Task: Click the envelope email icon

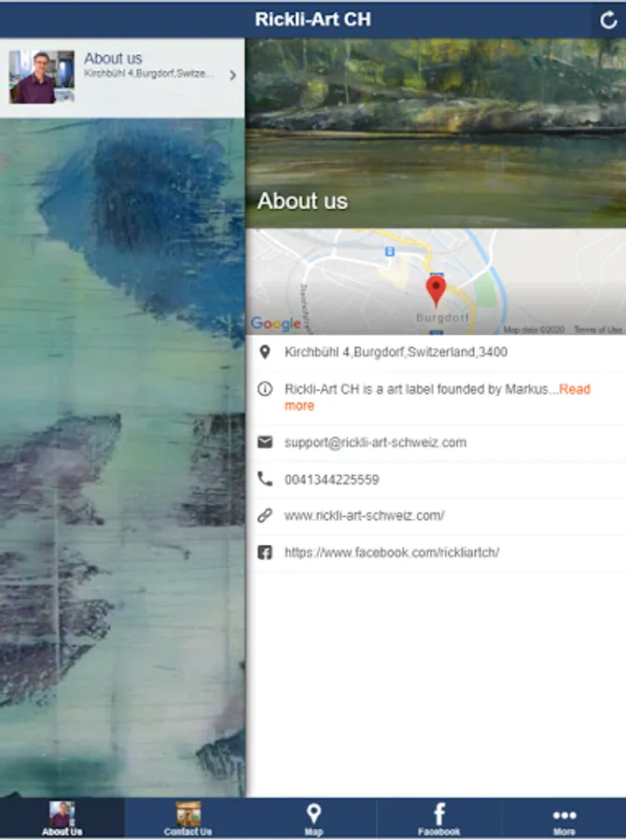Action: coord(265,442)
